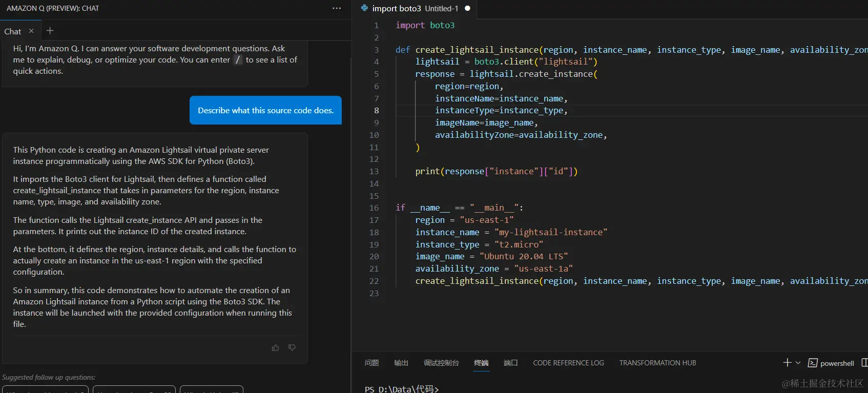Image resolution: width=868 pixels, height=393 pixels.
Task: Click line number 1 in the gutter
Action: click(x=377, y=25)
